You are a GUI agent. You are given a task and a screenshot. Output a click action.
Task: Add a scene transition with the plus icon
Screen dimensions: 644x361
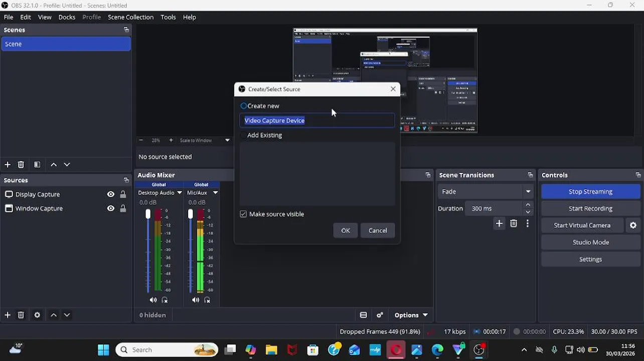pos(499,224)
